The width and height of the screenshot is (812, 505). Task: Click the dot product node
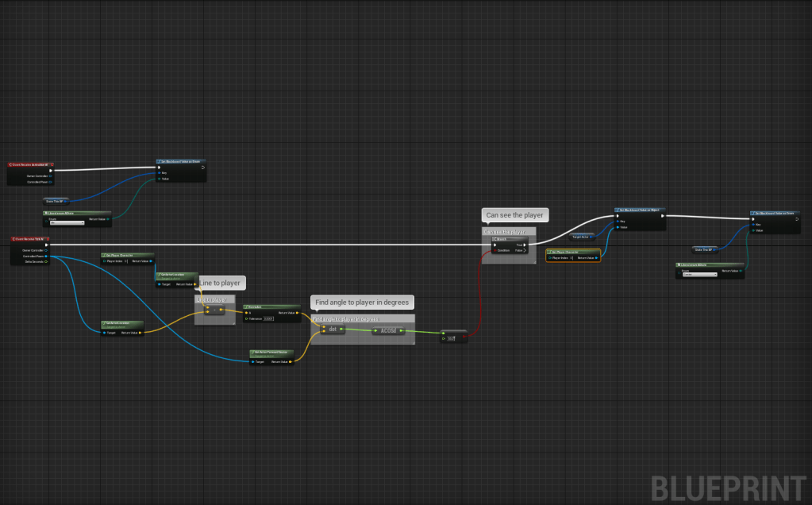pos(333,330)
